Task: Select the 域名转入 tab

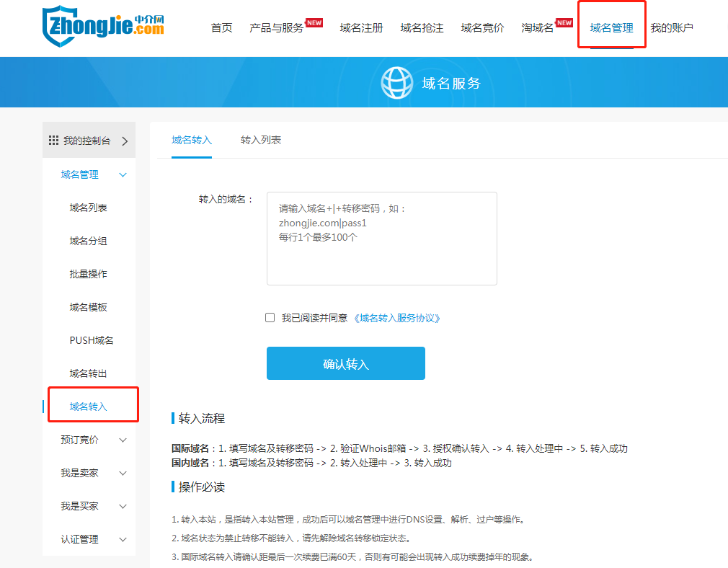Action: tap(192, 140)
